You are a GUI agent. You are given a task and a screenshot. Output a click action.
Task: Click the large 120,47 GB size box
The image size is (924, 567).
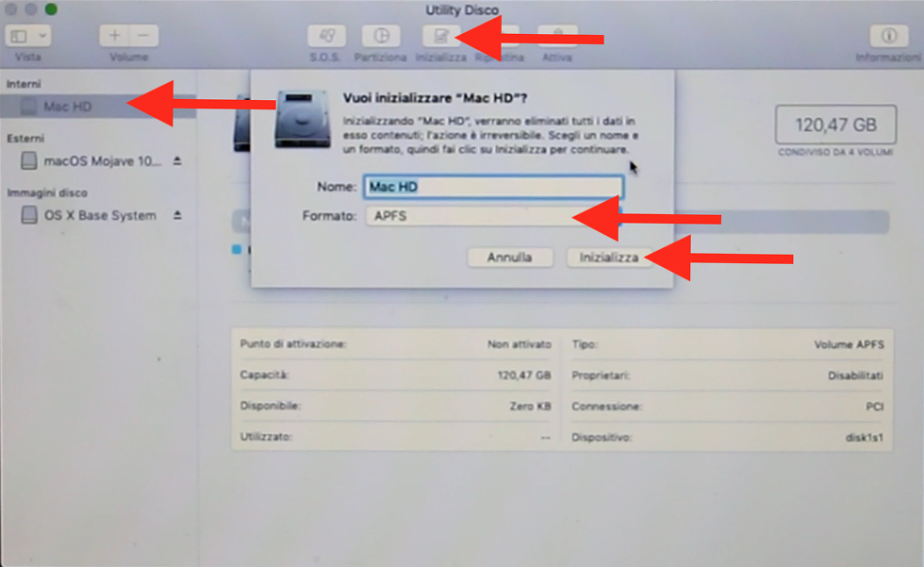coord(835,125)
